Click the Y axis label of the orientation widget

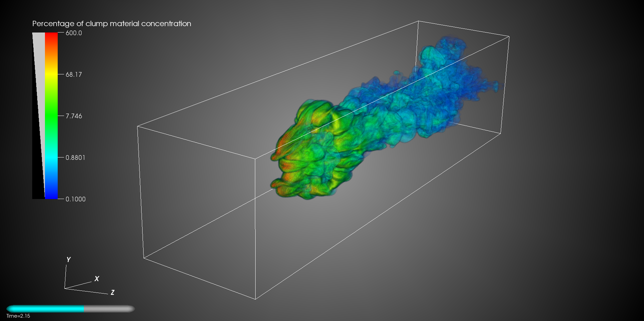(x=68, y=260)
